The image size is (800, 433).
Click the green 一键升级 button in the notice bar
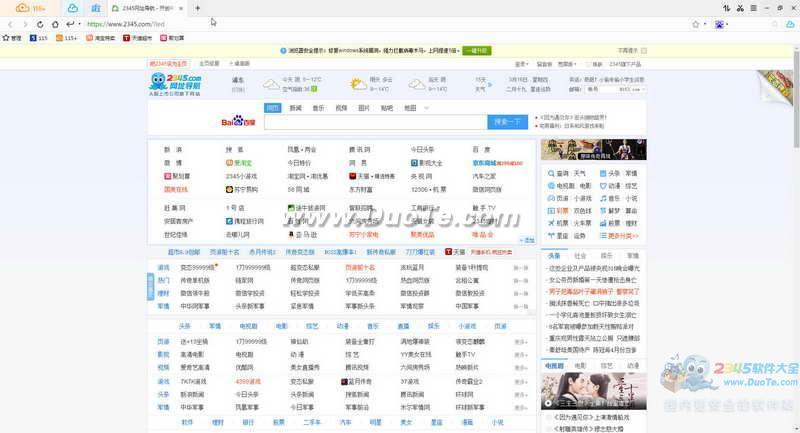click(x=478, y=49)
